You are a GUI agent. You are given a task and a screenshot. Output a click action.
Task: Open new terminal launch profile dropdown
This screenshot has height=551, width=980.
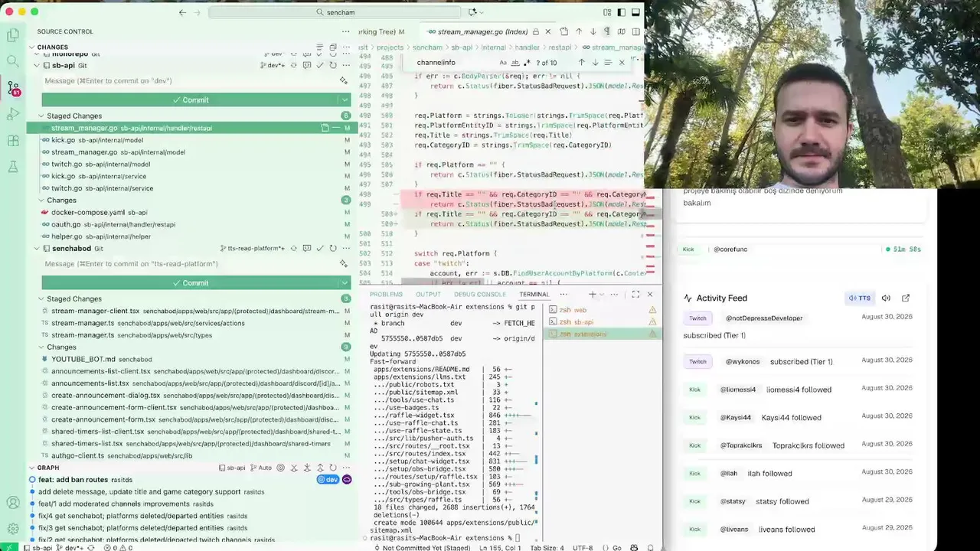coord(602,295)
